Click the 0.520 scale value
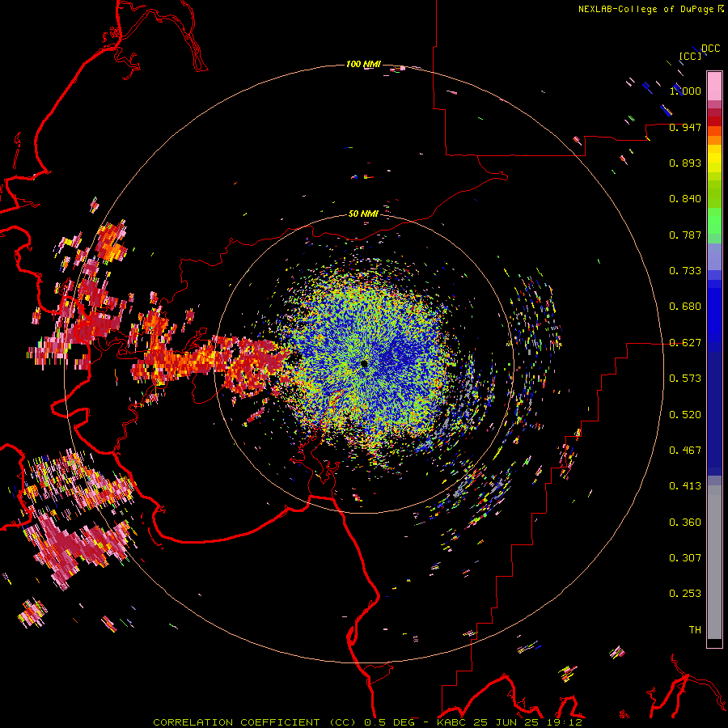The width and height of the screenshot is (728, 728). tap(685, 414)
